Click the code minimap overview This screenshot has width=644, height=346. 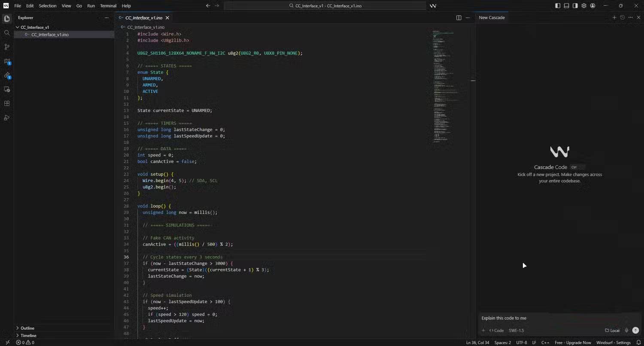click(x=447, y=86)
